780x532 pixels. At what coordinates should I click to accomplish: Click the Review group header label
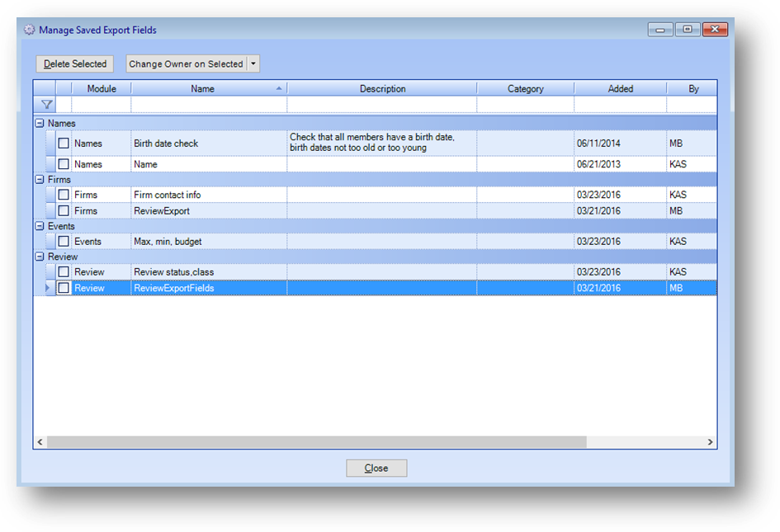coord(63,257)
